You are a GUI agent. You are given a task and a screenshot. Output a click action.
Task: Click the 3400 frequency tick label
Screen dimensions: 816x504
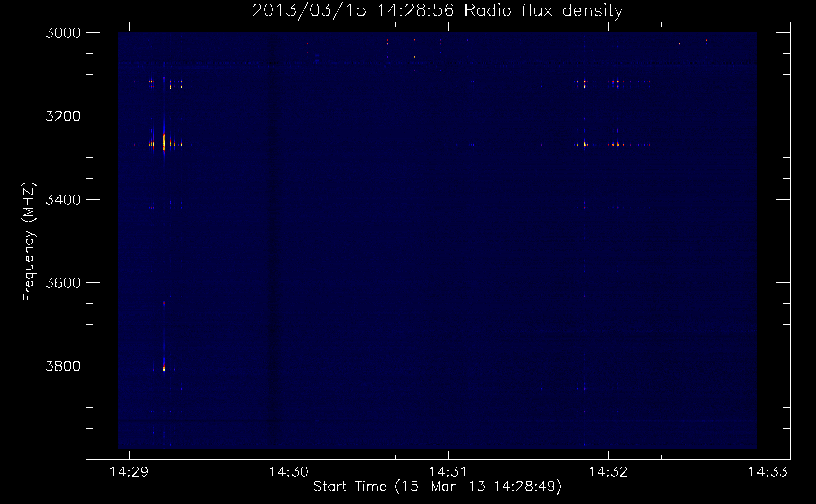(63, 200)
